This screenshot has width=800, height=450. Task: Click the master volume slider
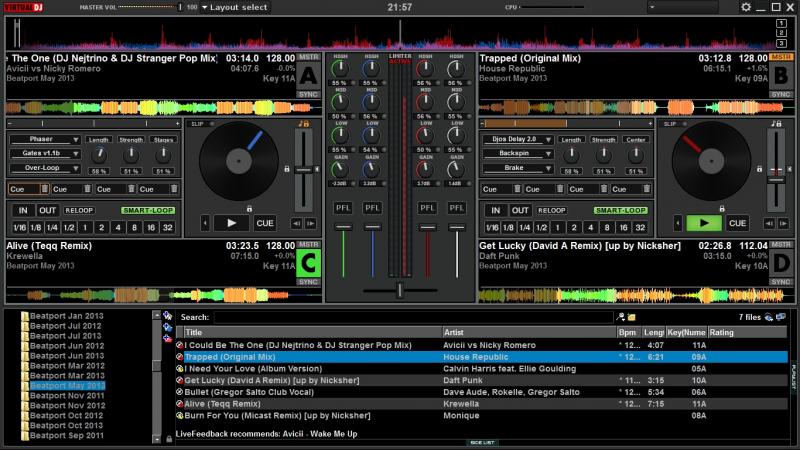(148, 7)
